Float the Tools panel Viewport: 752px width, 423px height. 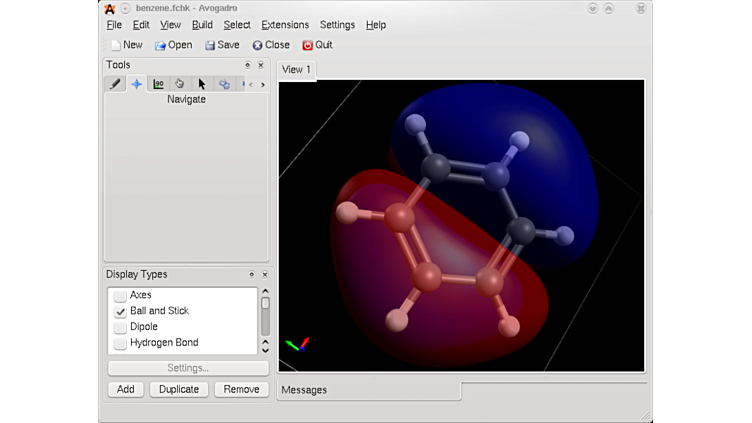pyautogui.click(x=248, y=65)
